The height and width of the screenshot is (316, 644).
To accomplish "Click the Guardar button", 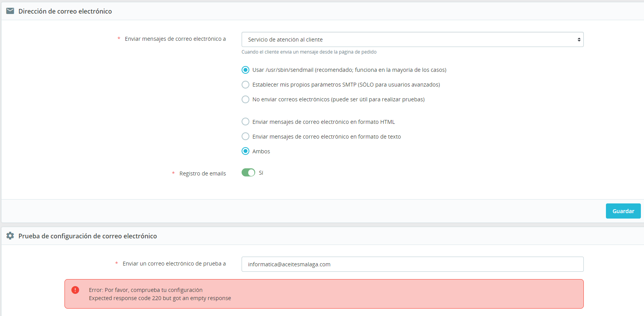I will click(x=623, y=211).
